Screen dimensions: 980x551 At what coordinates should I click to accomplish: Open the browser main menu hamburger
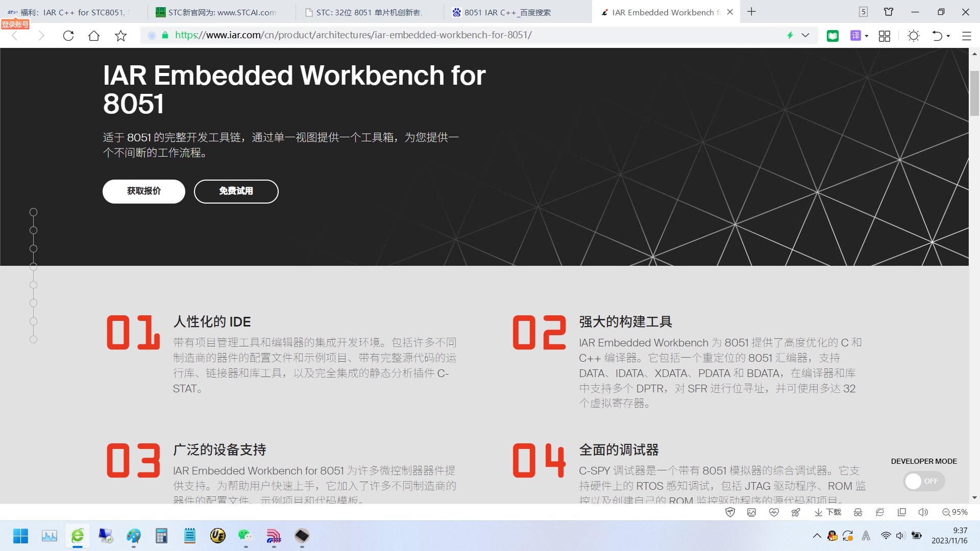click(x=967, y=36)
